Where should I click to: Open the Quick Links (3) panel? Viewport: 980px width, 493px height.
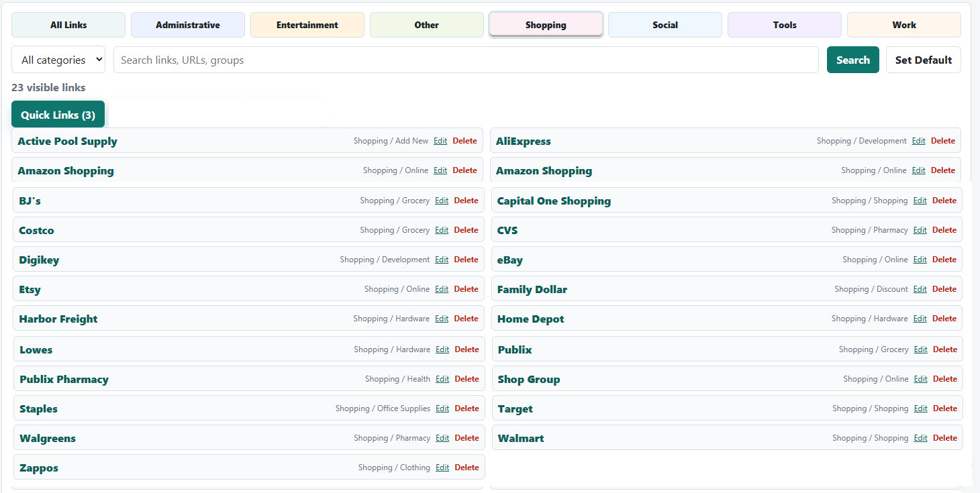coord(58,115)
